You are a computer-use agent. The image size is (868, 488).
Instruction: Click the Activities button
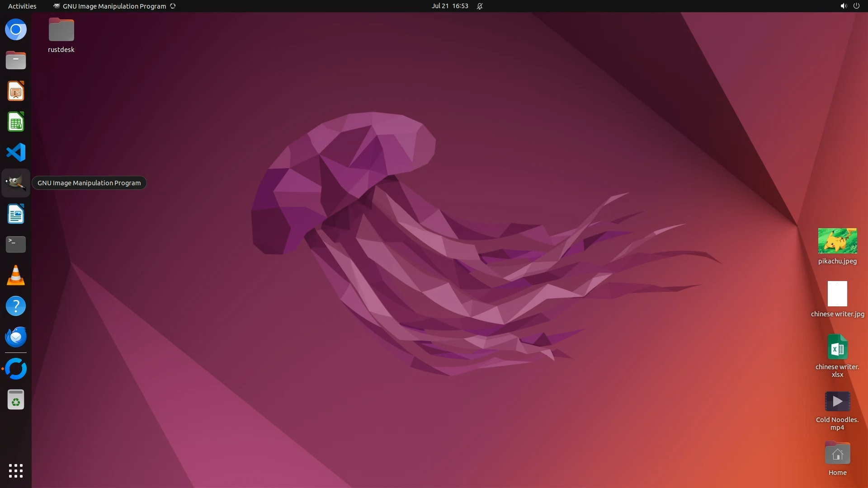tap(22, 6)
